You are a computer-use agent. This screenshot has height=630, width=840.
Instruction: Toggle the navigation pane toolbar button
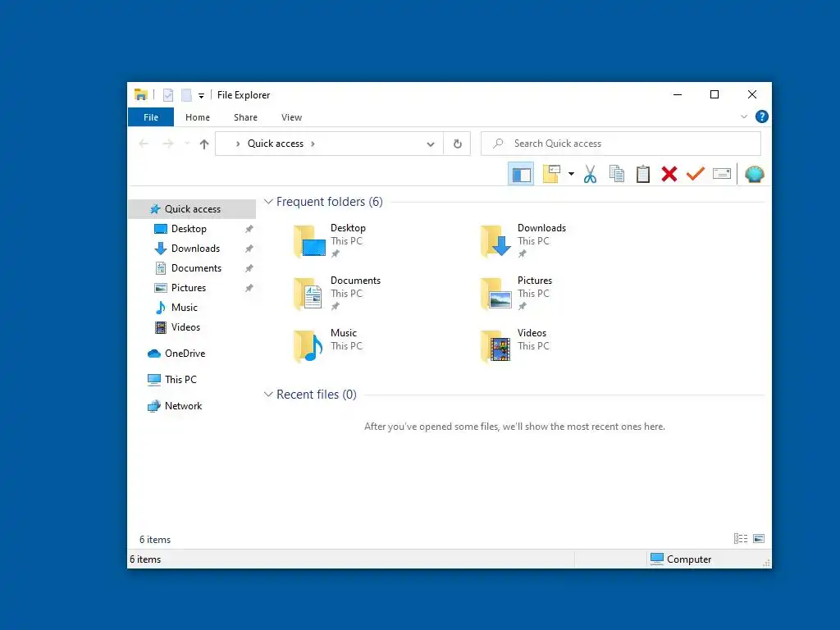(x=521, y=174)
